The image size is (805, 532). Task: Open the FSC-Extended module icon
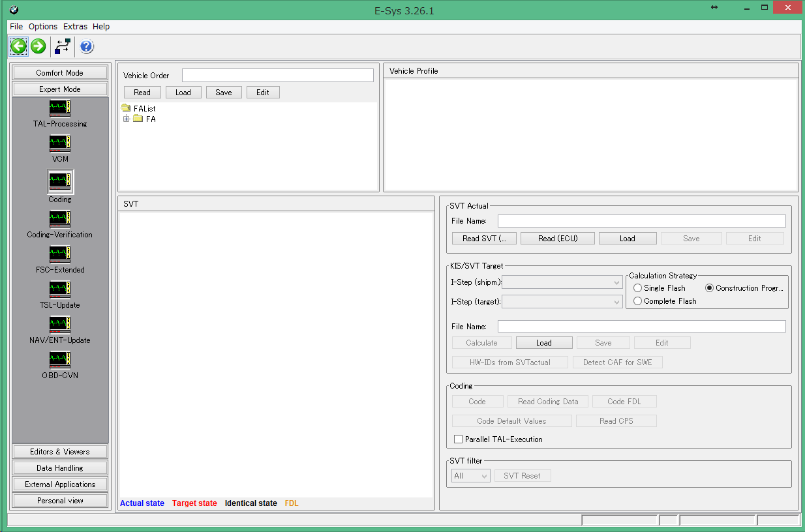(60, 254)
